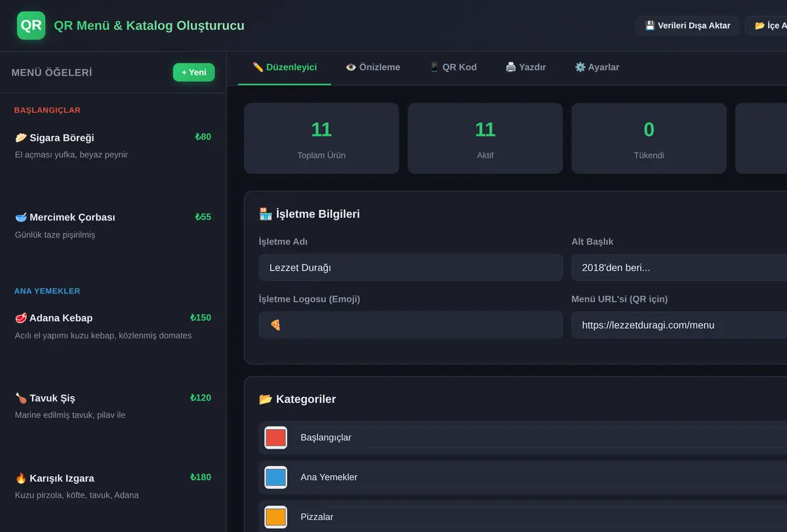Go to the Yazdır tab
This screenshot has width=787, height=532.
pos(525,68)
